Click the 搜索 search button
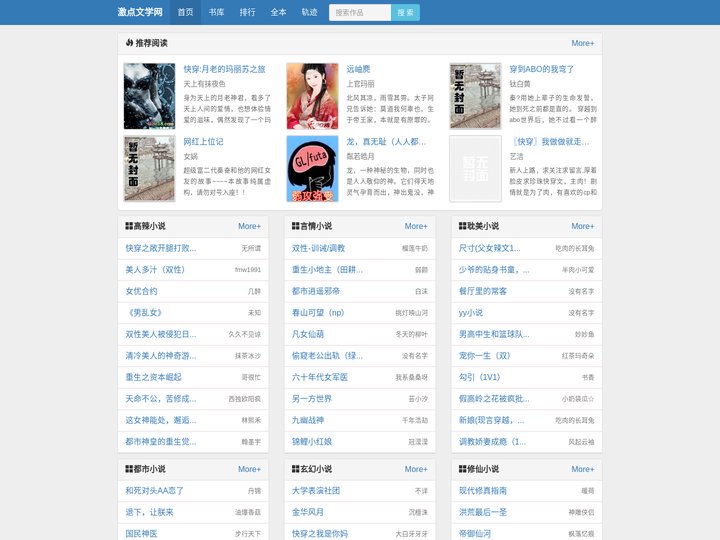This screenshot has width=720, height=540. click(405, 12)
